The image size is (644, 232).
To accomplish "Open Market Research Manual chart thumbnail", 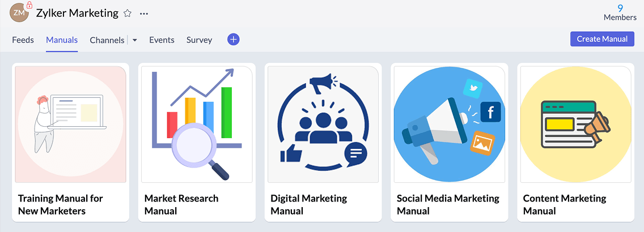I will pos(197,124).
